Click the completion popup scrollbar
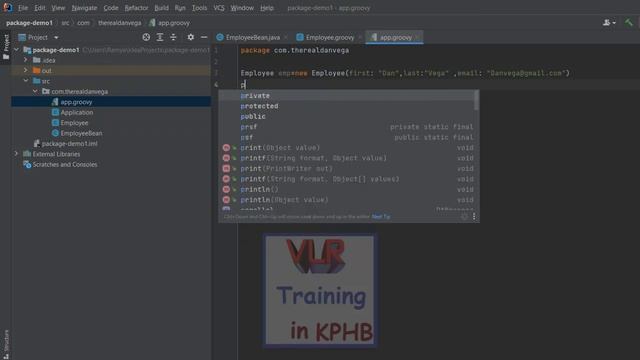The height and width of the screenshot is (360, 640). [476, 100]
